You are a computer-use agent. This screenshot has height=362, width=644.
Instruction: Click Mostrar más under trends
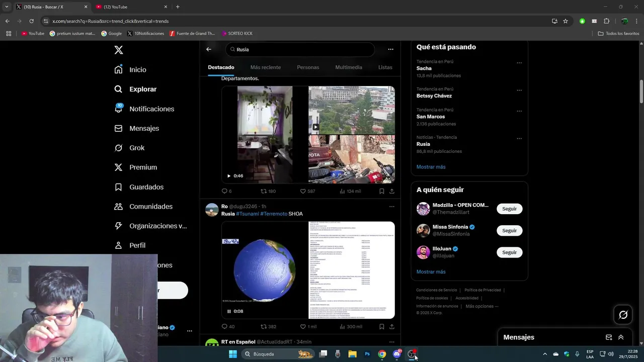click(431, 167)
